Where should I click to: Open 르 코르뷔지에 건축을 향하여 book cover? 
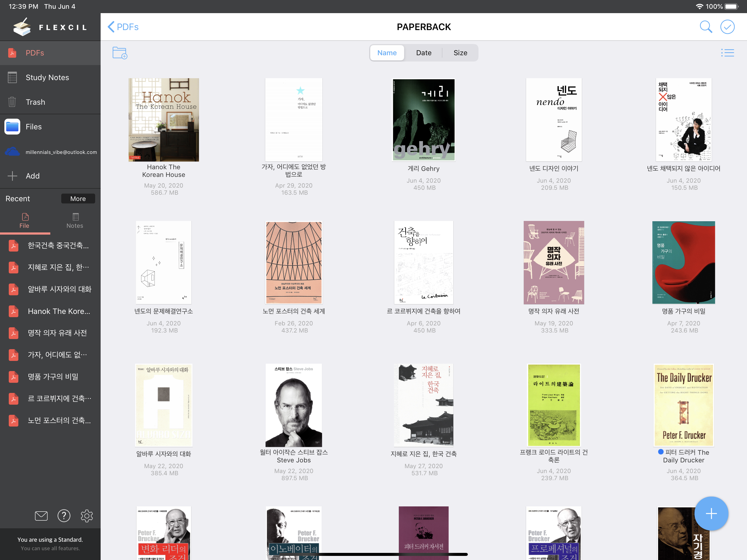tap(424, 262)
